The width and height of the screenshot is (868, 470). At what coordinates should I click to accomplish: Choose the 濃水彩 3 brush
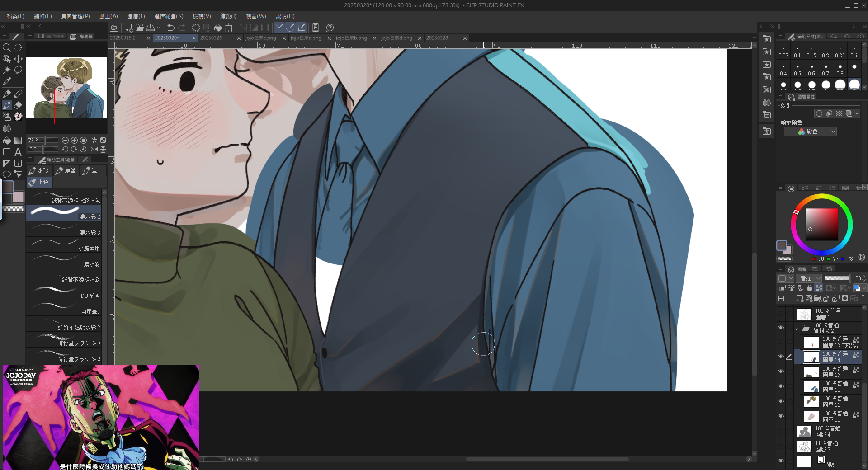tap(64, 229)
